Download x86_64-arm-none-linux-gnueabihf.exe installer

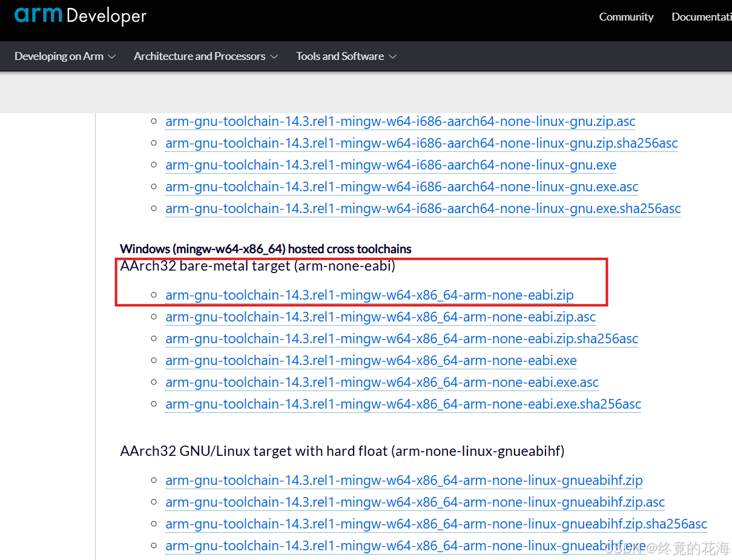(406, 546)
